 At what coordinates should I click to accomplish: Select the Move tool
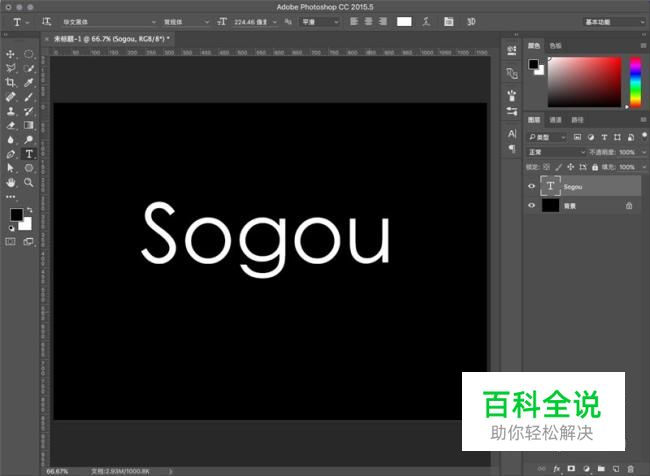click(x=10, y=54)
